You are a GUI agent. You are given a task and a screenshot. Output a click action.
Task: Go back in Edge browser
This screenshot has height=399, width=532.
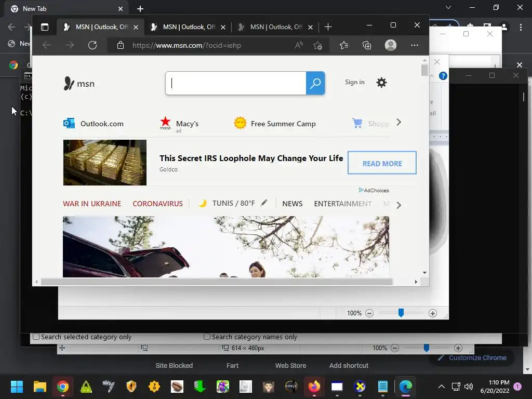pos(46,45)
